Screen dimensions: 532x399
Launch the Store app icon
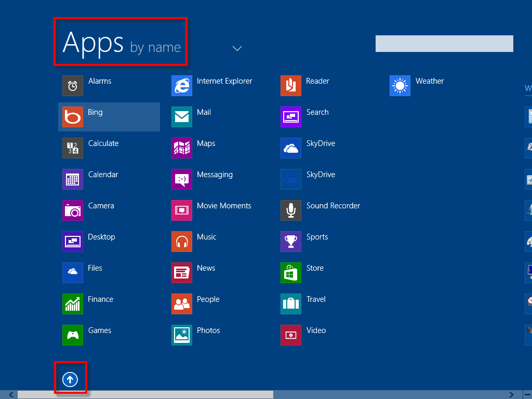[291, 273]
